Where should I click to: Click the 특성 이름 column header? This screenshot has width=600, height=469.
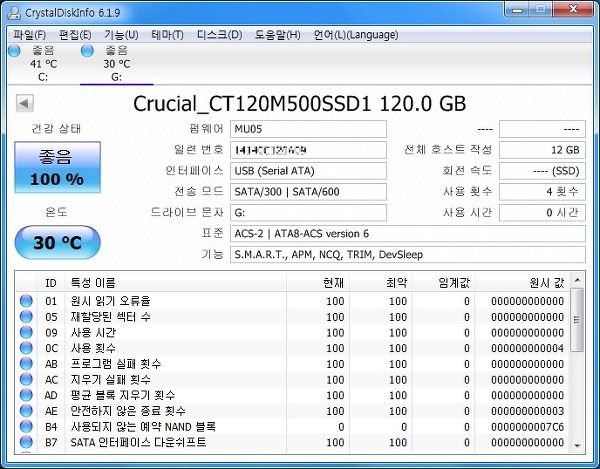tap(176, 283)
